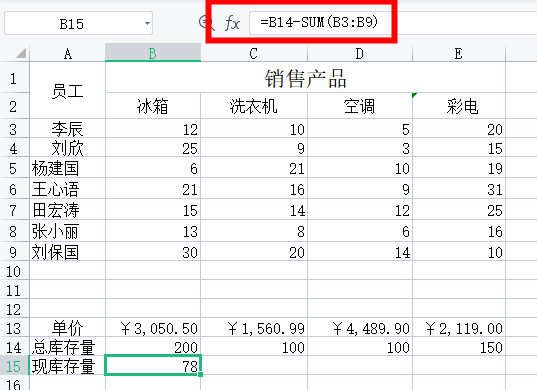Screen dimensions: 537x390
Task: Select row 15 header
Action: tap(14, 366)
